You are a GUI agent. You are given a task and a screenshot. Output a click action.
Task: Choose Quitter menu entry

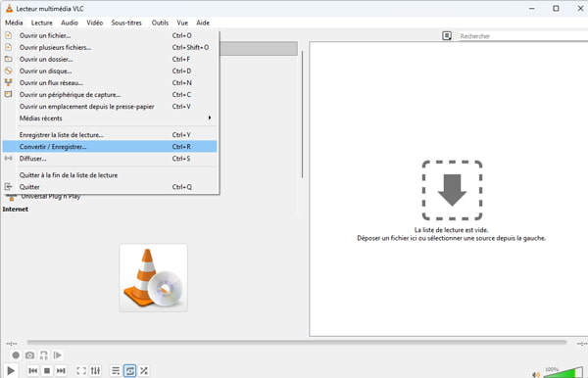click(x=110, y=187)
